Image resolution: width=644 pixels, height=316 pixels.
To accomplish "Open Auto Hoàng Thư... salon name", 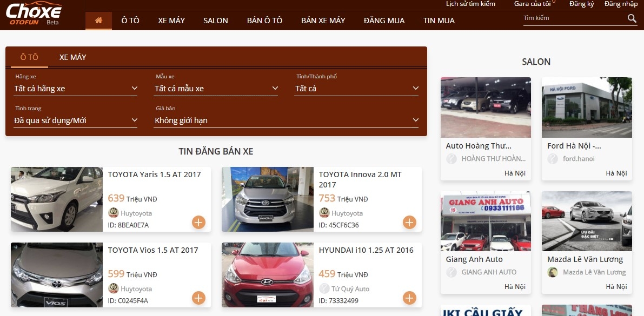I will 479,146.
